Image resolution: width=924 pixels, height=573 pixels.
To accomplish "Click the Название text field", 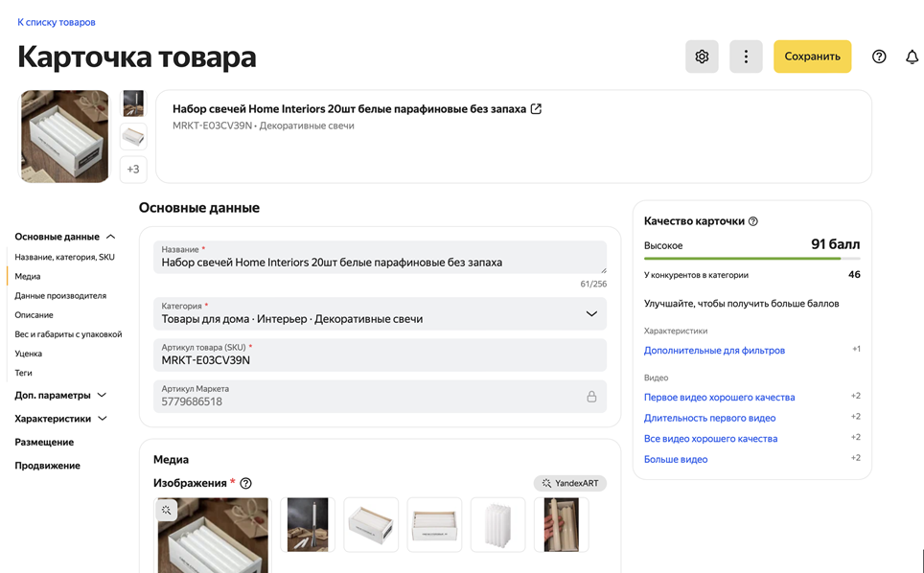I will click(380, 262).
